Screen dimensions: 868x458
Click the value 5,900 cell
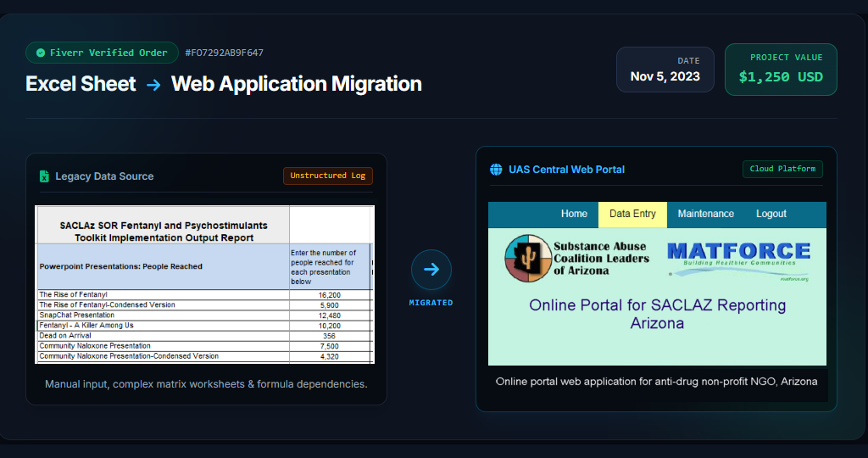[330, 305]
